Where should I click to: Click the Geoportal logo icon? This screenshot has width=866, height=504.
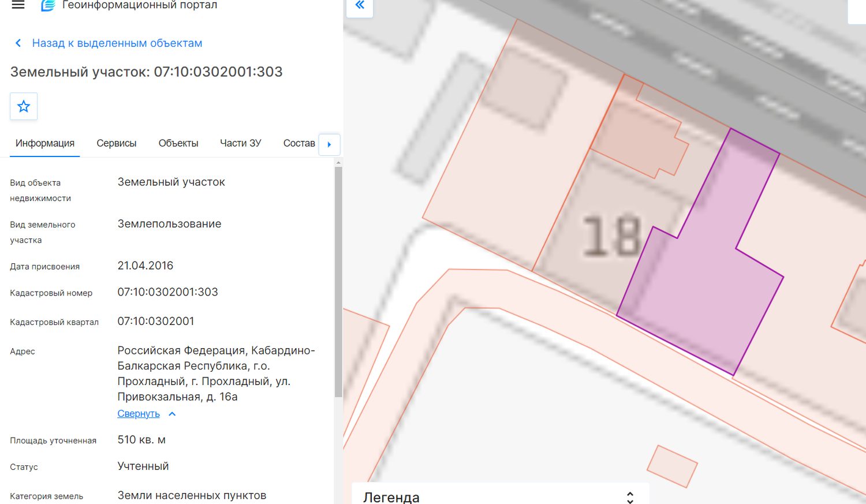(x=48, y=5)
